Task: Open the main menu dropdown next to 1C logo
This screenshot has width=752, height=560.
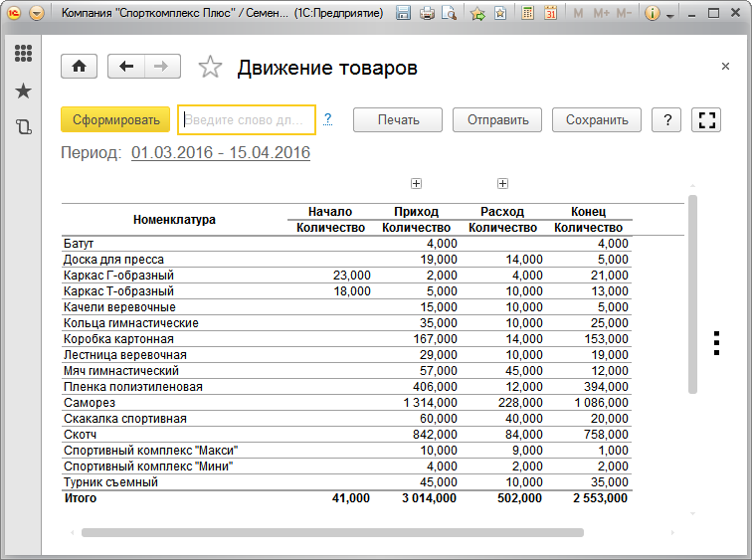Action: coord(37,14)
